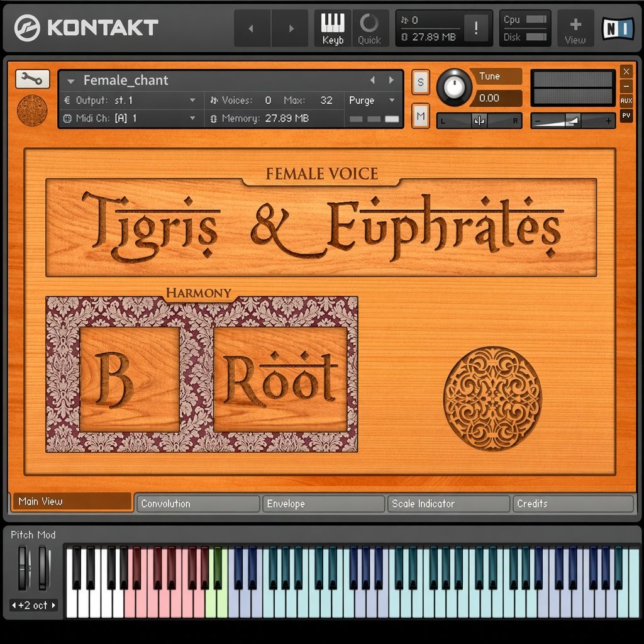Switch to the Convolution tab

[x=199, y=504]
